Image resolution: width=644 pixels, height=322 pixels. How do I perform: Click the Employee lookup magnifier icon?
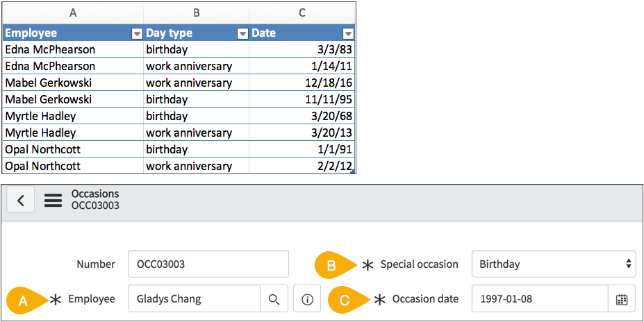point(274,299)
